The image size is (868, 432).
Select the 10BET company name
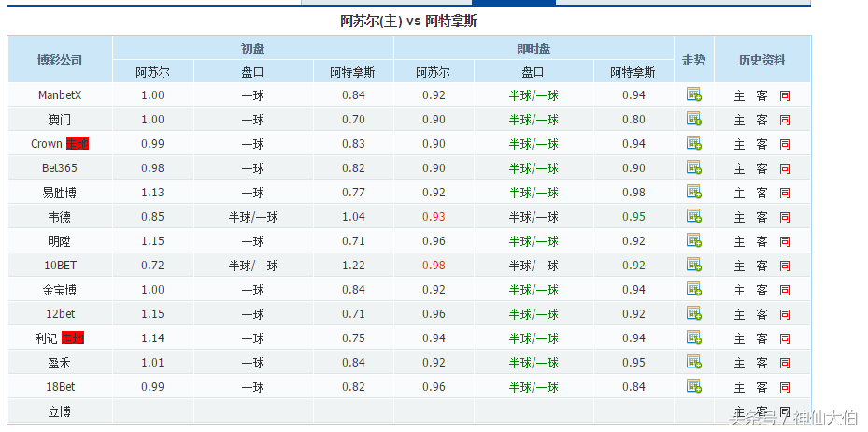tap(60, 266)
